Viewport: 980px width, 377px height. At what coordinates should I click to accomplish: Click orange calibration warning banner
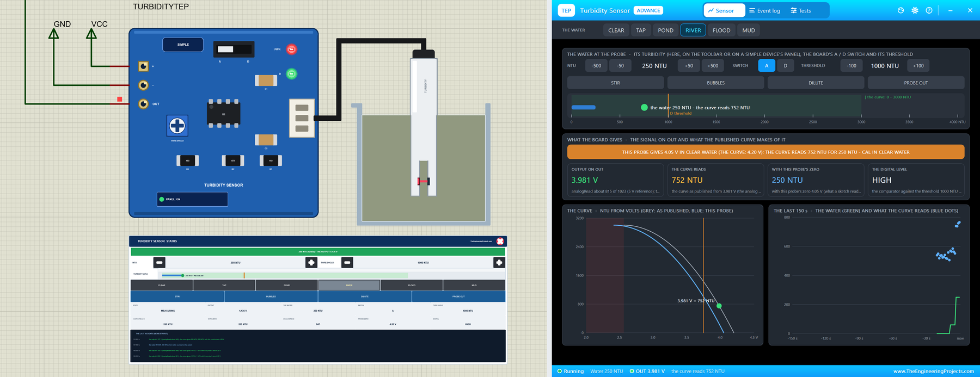765,152
